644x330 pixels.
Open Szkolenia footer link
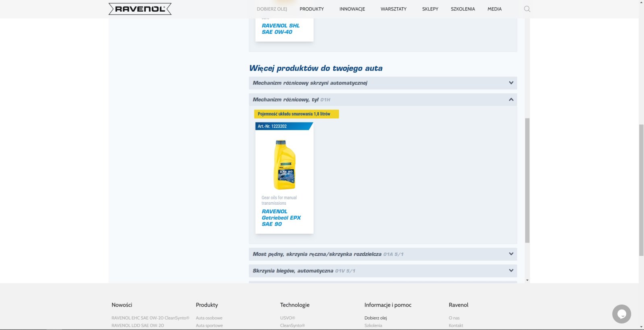click(373, 326)
